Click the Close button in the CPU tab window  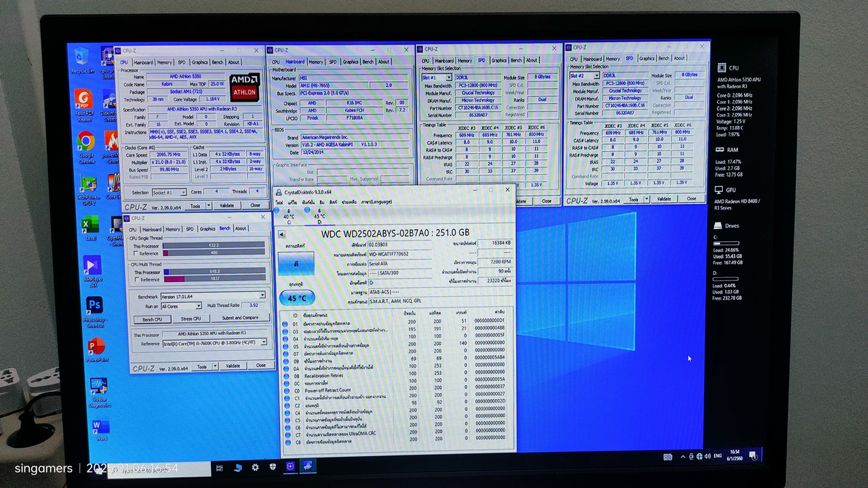tap(255, 205)
